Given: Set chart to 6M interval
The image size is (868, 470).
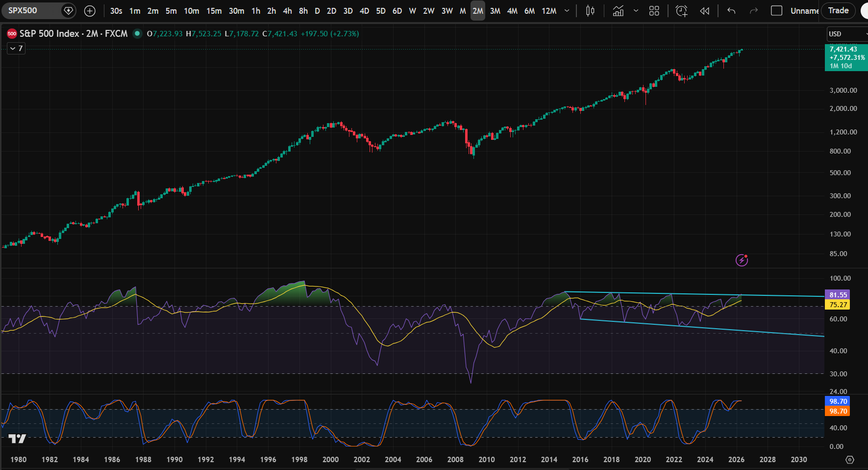Looking at the screenshot, I should (x=529, y=11).
